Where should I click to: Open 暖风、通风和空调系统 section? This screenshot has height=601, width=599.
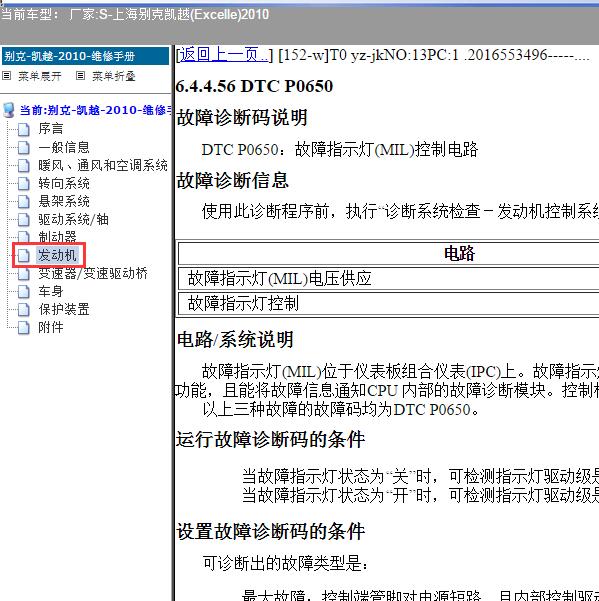(x=103, y=165)
